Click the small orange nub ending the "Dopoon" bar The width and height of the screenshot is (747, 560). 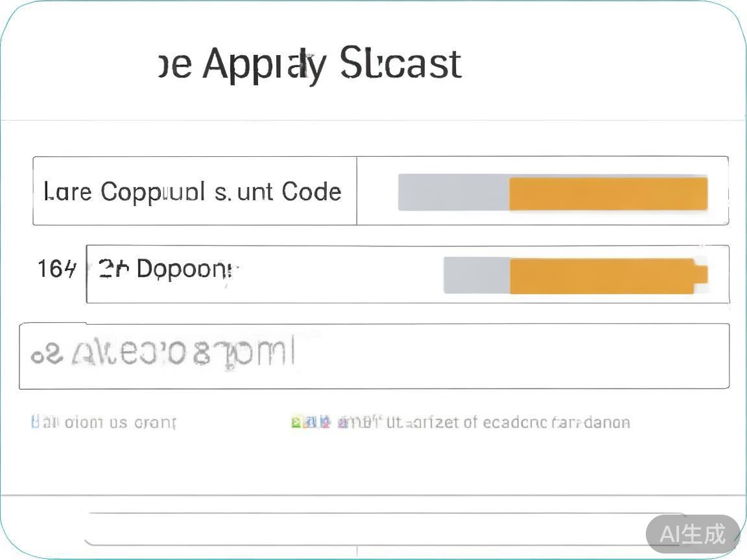click(701, 274)
